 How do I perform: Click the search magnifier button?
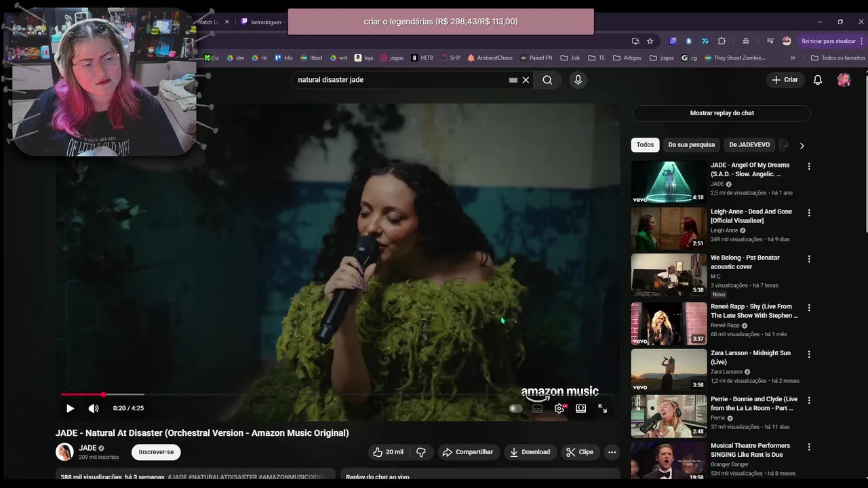[x=547, y=80]
